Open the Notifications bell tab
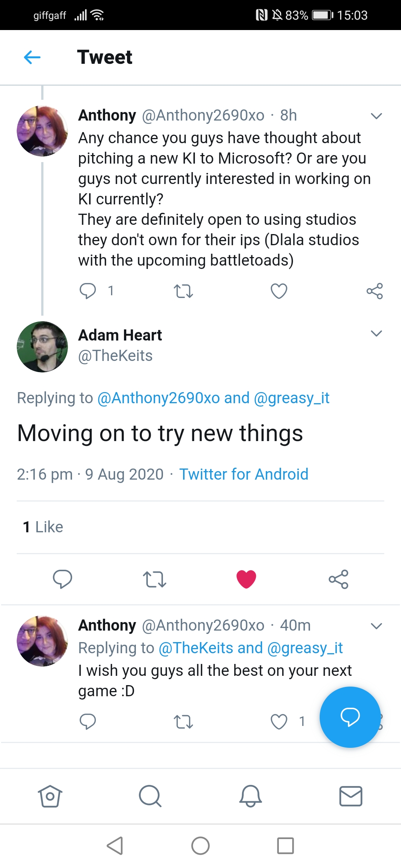 (251, 796)
